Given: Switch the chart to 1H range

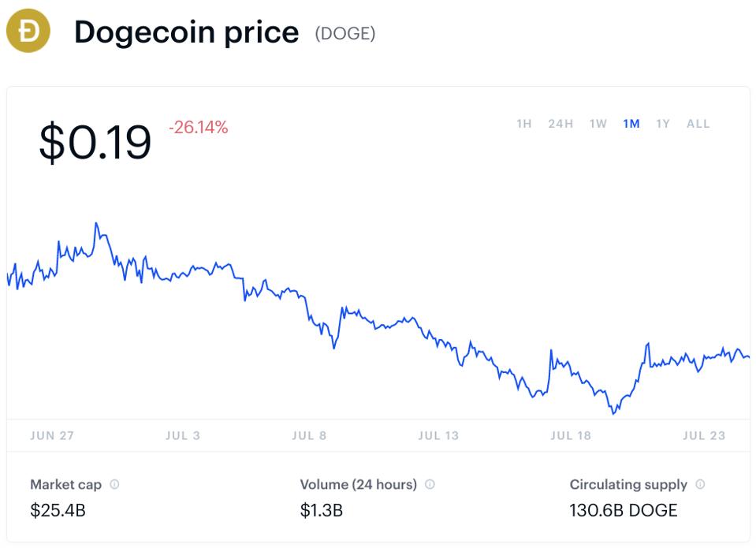Looking at the screenshot, I should pyautogui.click(x=524, y=124).
